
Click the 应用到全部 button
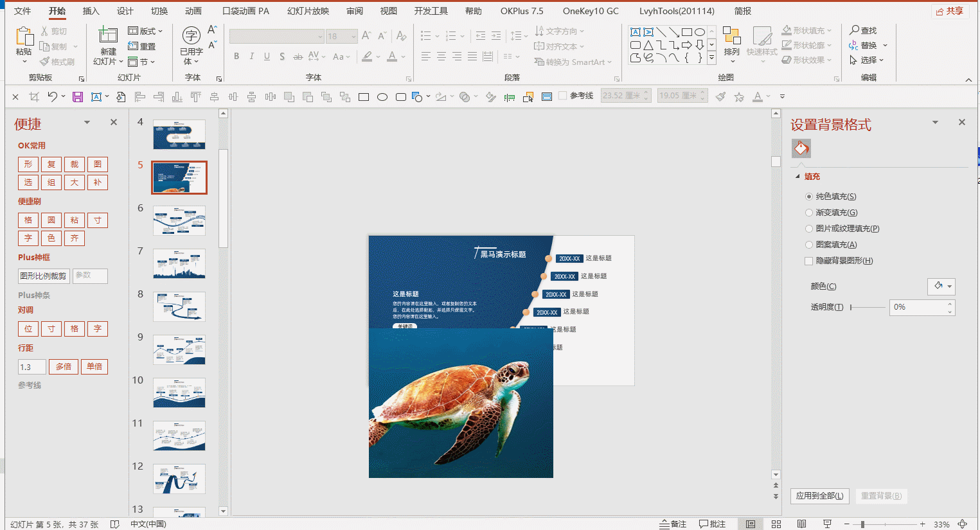pyautogui.click(x=820, y=496)
